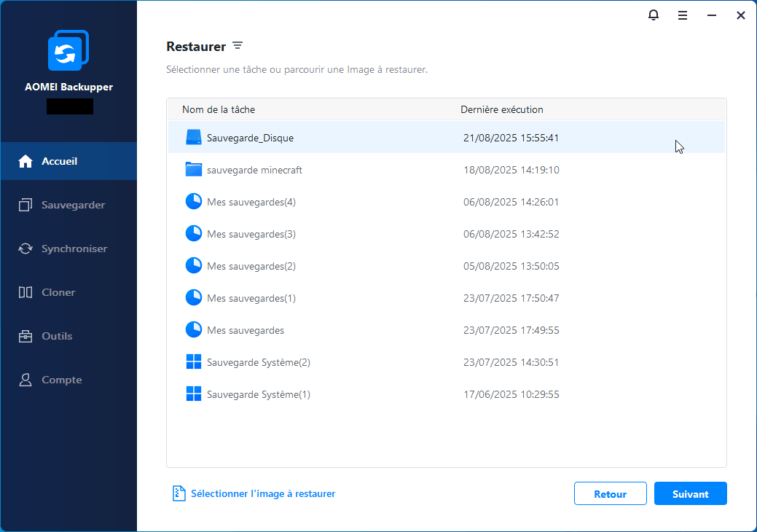The width and height of the screenshot is (757, 532).
Task: Open the Cloner section
Action: coord(68,292)
